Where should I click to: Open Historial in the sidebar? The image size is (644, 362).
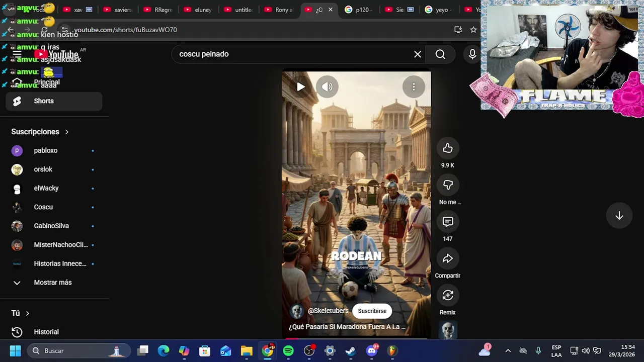pos(54,332)
